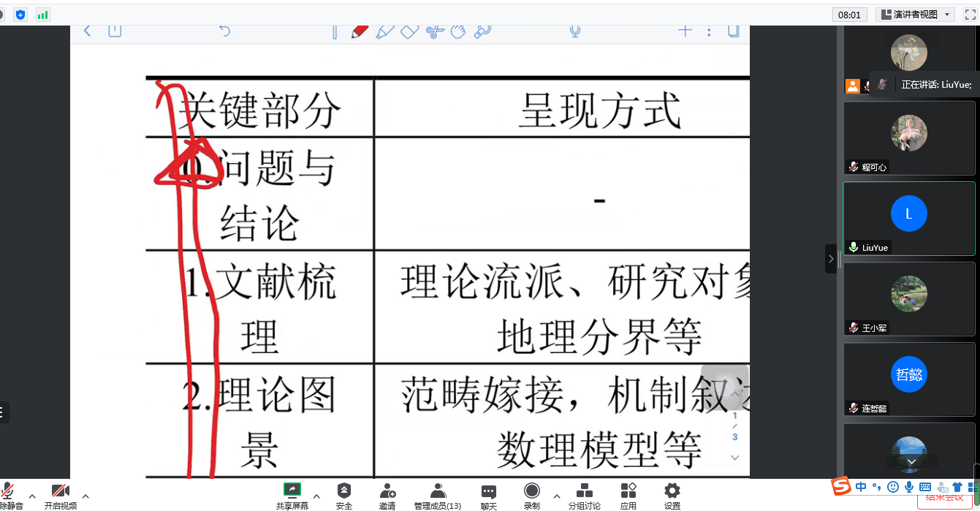Expand the arrow next to 共享屏幕
980x511 pixels.
(316, 496)
